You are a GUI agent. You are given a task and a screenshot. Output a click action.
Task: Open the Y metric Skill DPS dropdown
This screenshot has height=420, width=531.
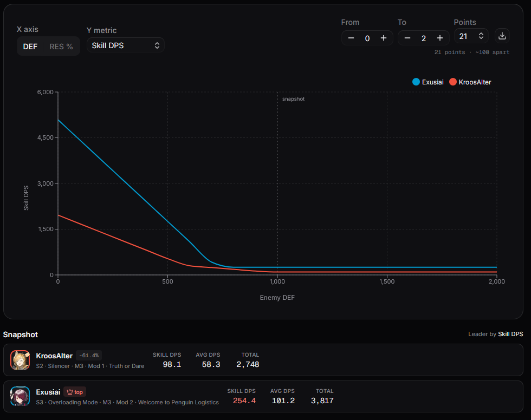[x=126, y=45]
